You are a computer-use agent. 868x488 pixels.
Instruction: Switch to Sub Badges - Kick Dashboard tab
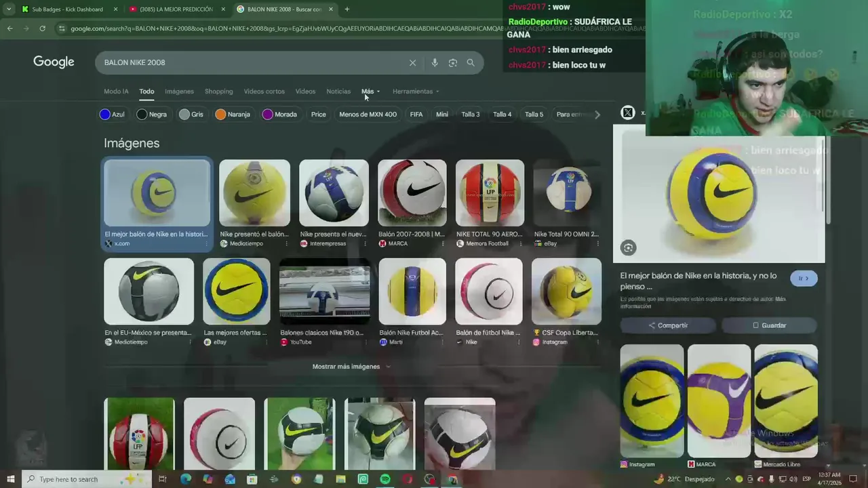(68, 9)
